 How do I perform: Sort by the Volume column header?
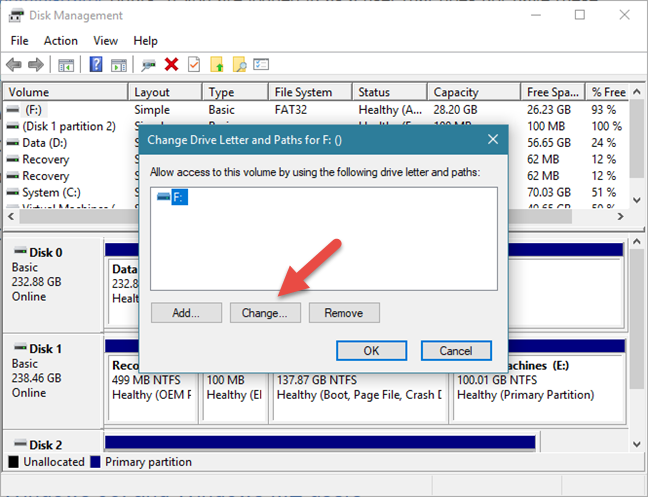coord(66,92)
